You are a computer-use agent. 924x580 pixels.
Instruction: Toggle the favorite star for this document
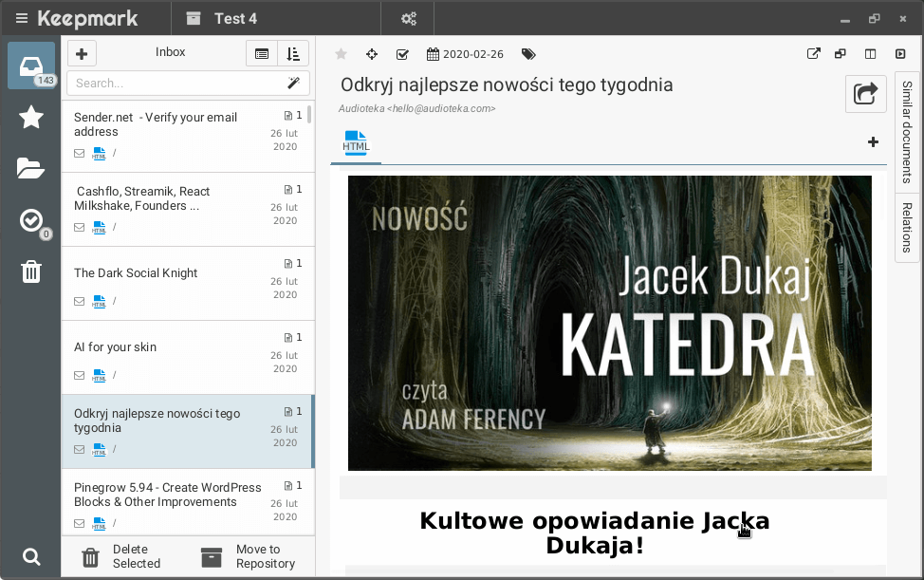(x=342, y=54)
